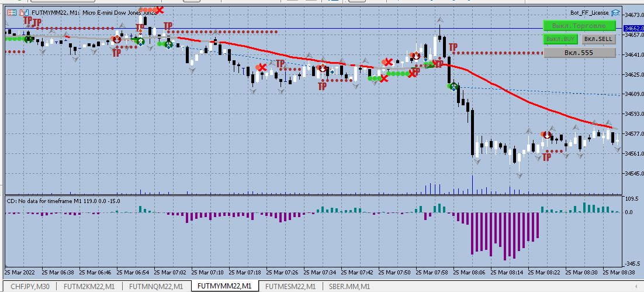Toggle the Выкл.Торговлю trading button
Image resolution: width=644 pixels, height=292 pixels.
click(x=580, y=26)
